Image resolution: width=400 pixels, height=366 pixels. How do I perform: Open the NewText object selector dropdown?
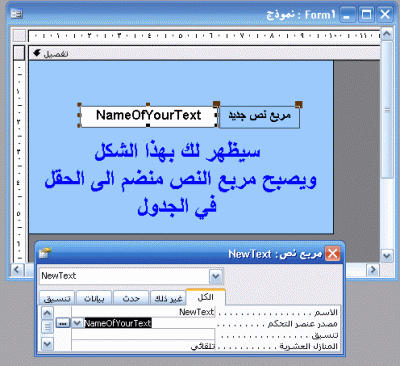(216, 276)
